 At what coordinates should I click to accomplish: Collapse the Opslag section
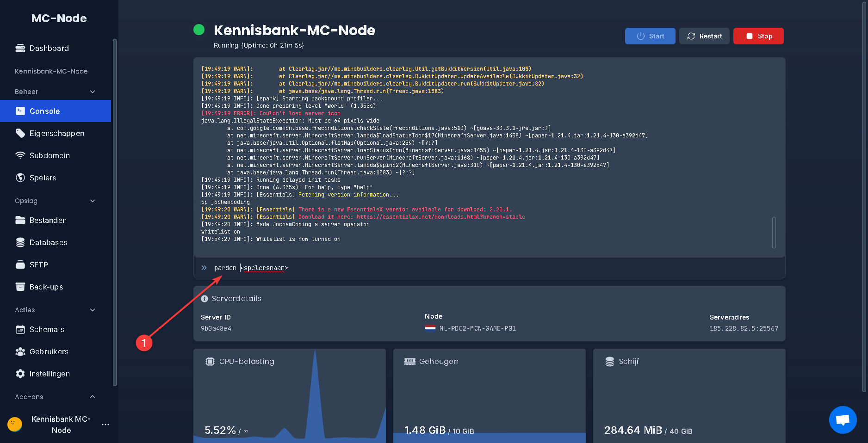point(93,201)
